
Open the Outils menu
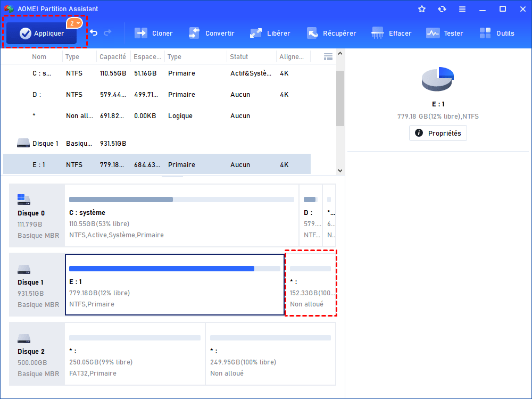[497, 33]
